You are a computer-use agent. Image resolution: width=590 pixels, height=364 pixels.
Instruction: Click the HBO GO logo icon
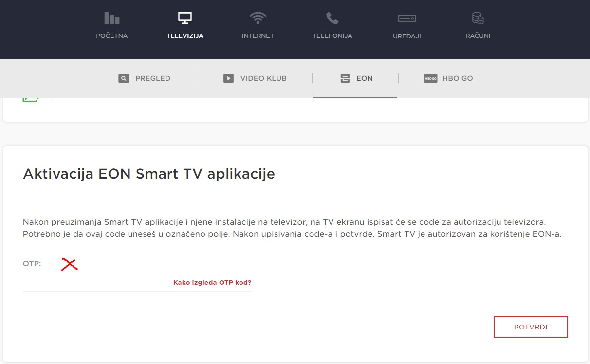(431, 78)
